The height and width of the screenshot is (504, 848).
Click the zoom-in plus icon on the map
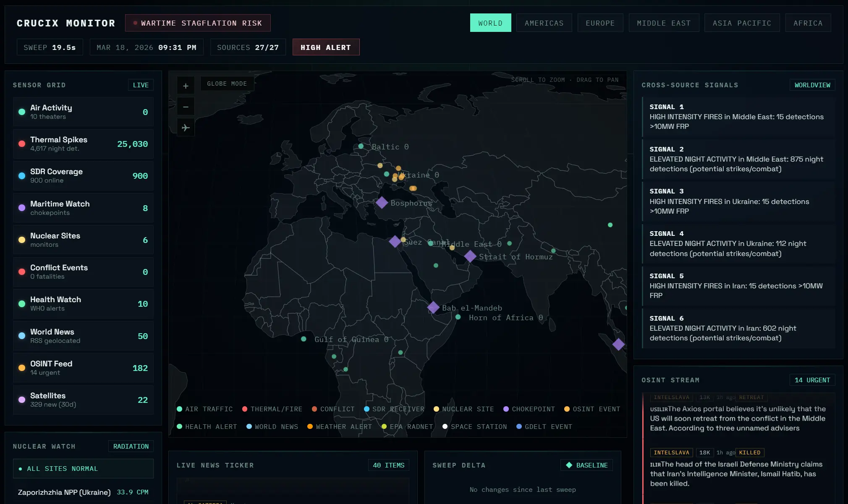185,85
